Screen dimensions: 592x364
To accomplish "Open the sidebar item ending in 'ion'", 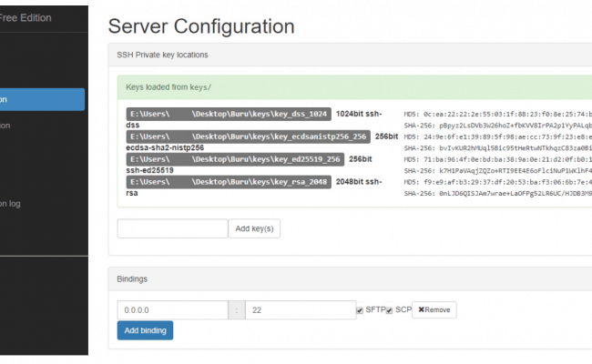I will coord(5,126).
